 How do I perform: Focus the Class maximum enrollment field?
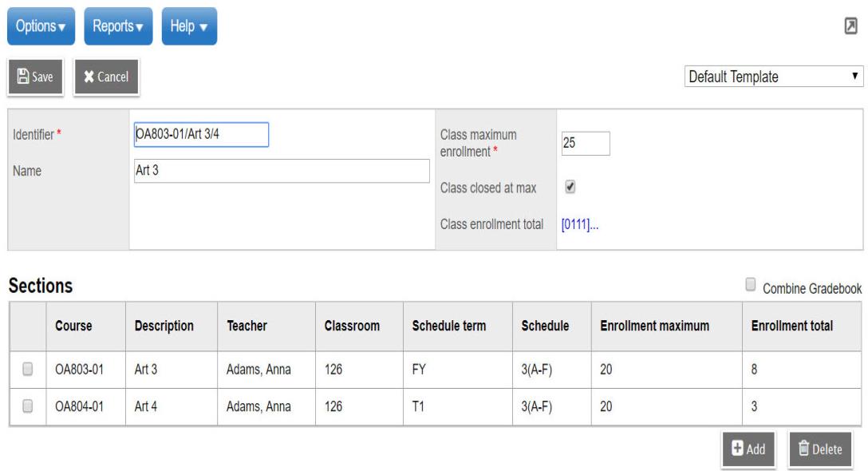[x=585, y=143]
